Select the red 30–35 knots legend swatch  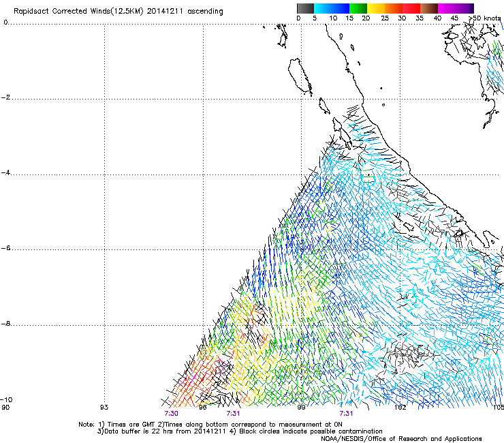(411, 8)
